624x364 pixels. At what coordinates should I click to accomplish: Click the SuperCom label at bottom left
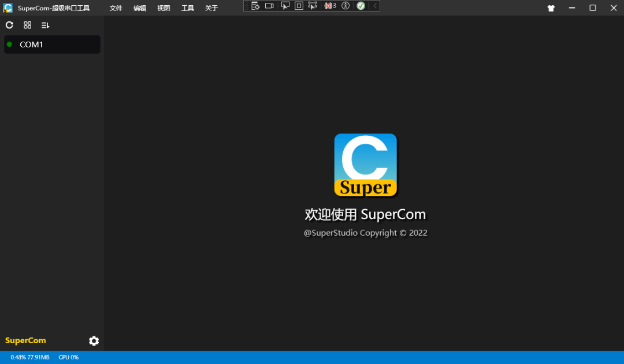pyautogui.click(x=25, y=341)
